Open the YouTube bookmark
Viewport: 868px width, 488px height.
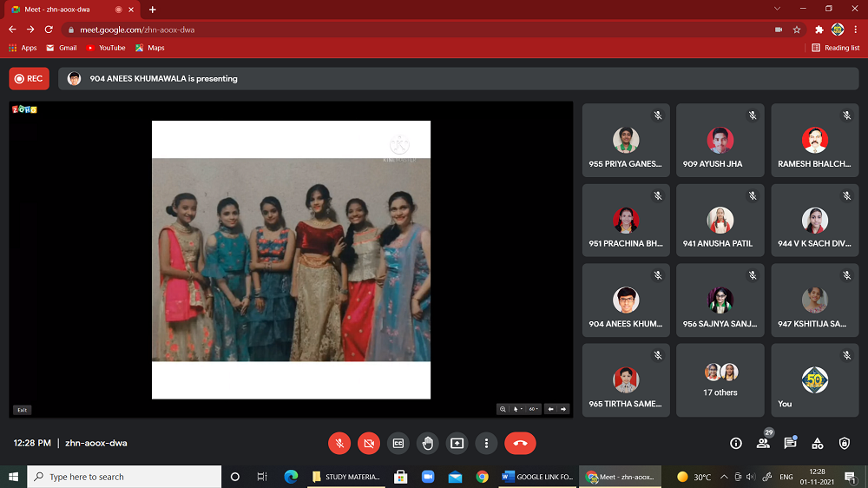point(106,48)
